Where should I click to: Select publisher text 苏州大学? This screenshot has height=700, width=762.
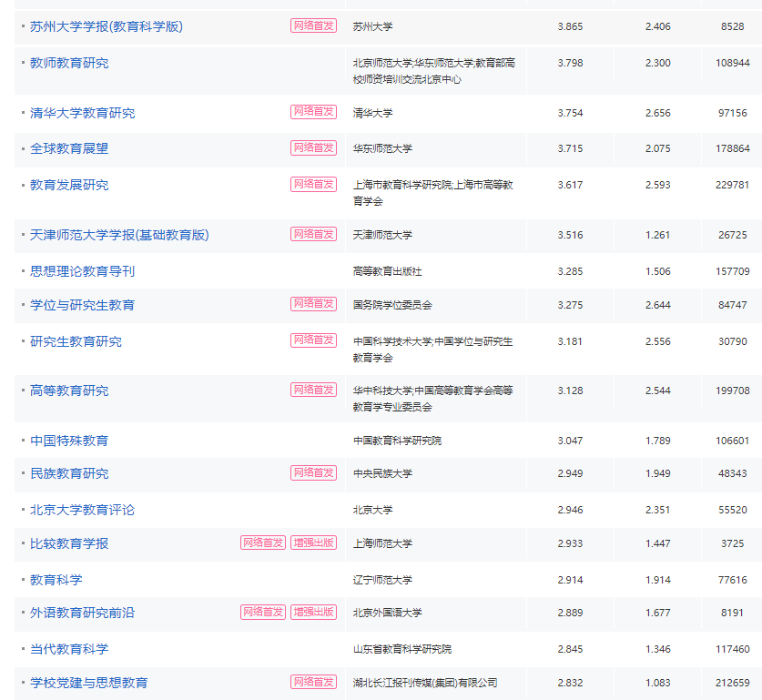pos(372,26)
